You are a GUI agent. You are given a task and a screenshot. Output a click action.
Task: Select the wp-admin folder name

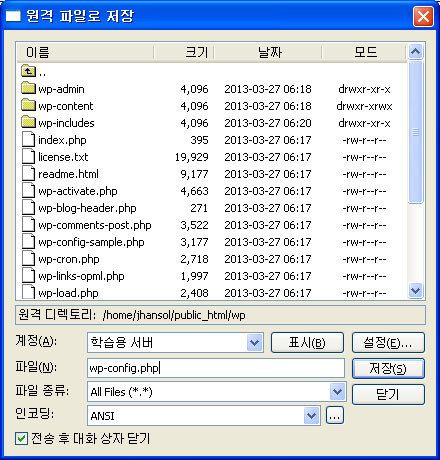pyautogui.click(x=61, y=89)
